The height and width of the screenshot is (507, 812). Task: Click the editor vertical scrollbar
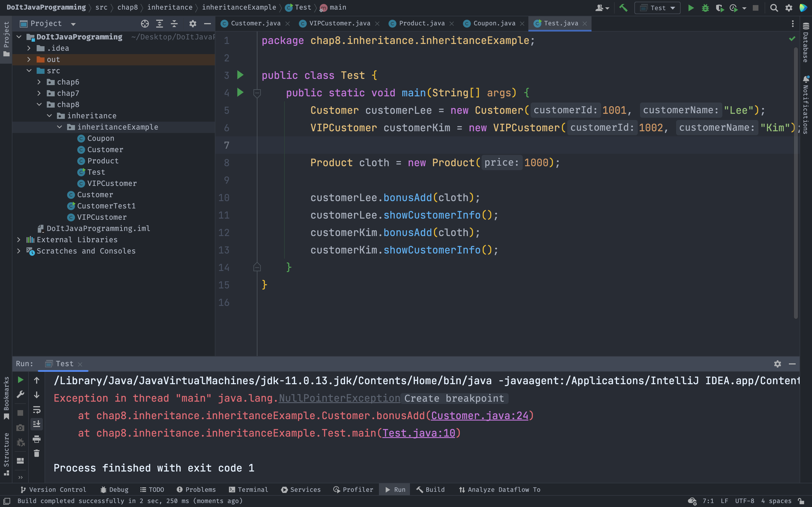[796, 181]
